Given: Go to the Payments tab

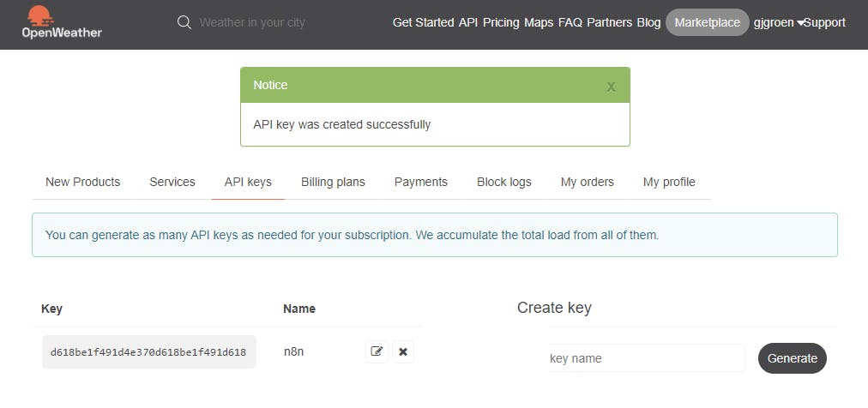Looking at the screenshot, I should coord(421,182).
